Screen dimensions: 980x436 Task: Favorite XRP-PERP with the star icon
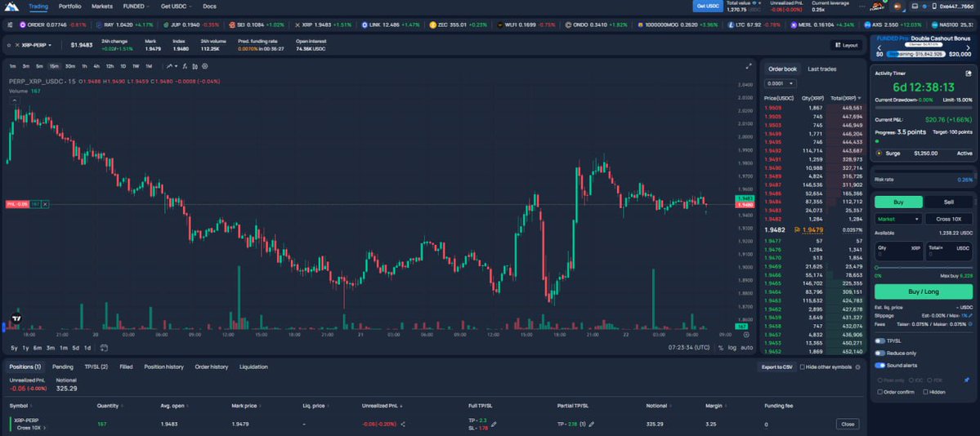(x=9, y=45)
